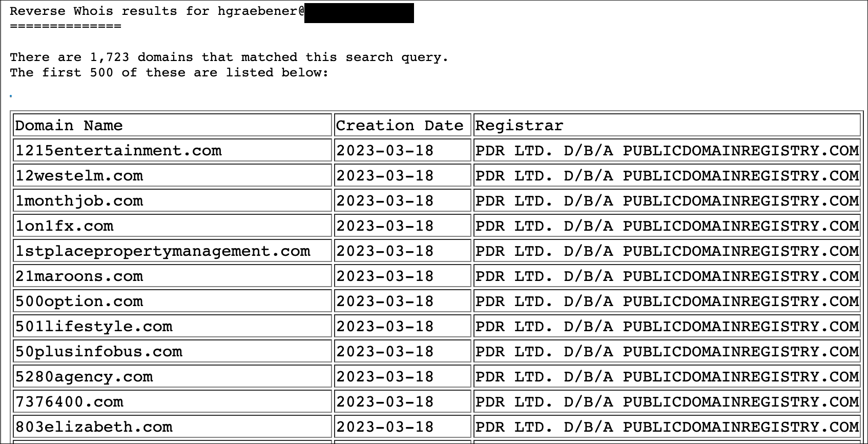Click the creation date for 1215entertainment.com
The height and width of the screenshot is (444, 868).
385,151
